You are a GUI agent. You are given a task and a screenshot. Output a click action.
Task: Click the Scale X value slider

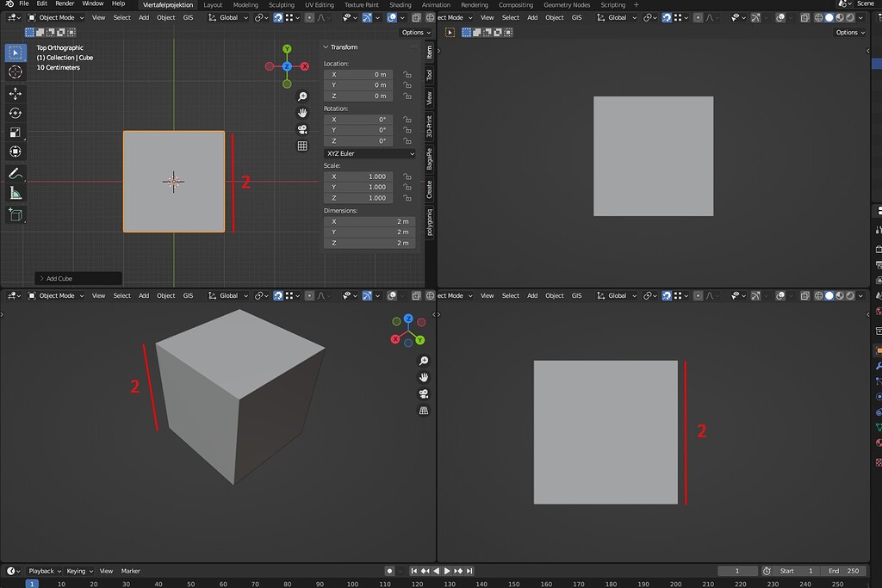coord(358,176)
